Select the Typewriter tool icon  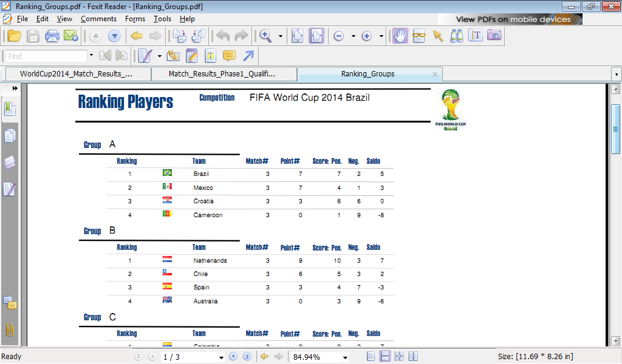click(x=210, y=56)
